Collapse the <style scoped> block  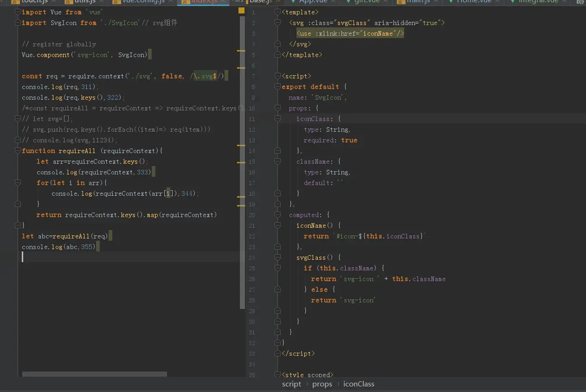278,374
